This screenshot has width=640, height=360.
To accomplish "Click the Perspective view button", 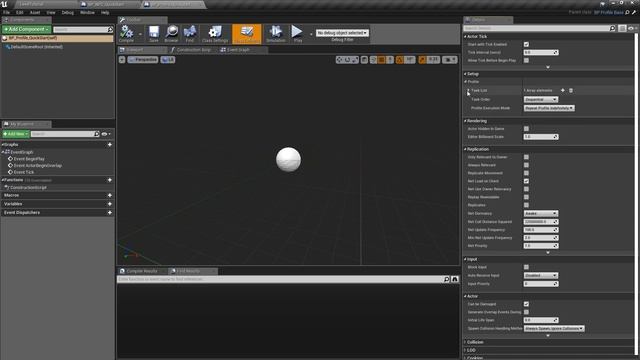I will [143, 60].
